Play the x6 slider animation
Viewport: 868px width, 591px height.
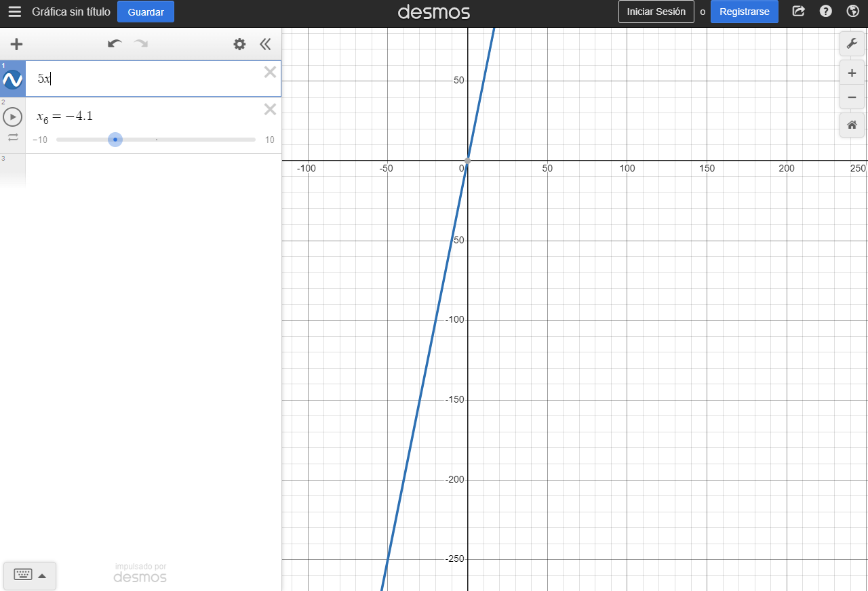click(x=13, y=117)
